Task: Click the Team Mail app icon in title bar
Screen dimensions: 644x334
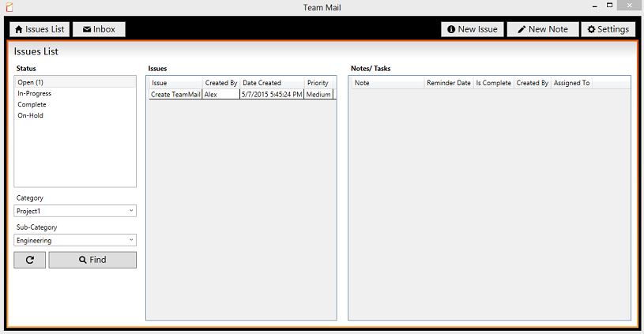Action: pyautogui.click(x=9, y=7)
